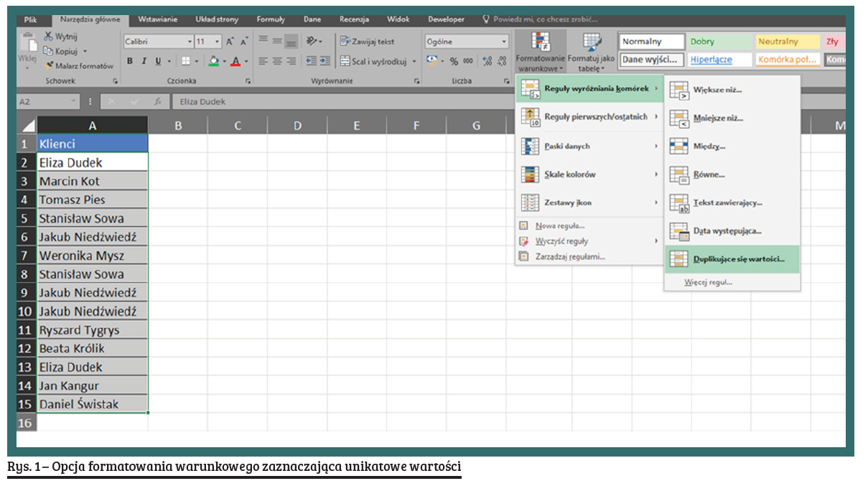
Task: Open the fill color dropdown arrow
Action: point(224,62)
